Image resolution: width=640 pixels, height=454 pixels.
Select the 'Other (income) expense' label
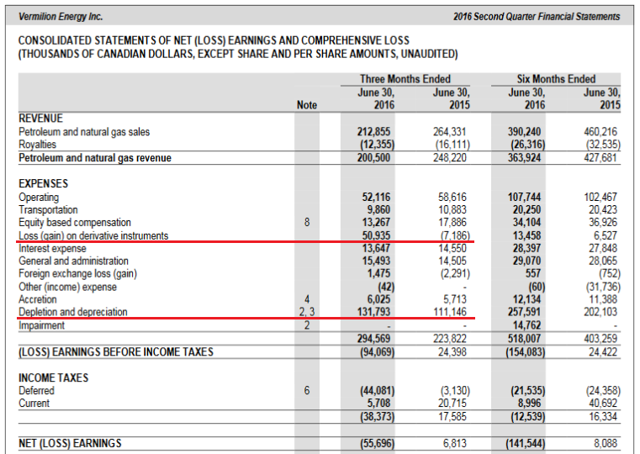point(67,287)
